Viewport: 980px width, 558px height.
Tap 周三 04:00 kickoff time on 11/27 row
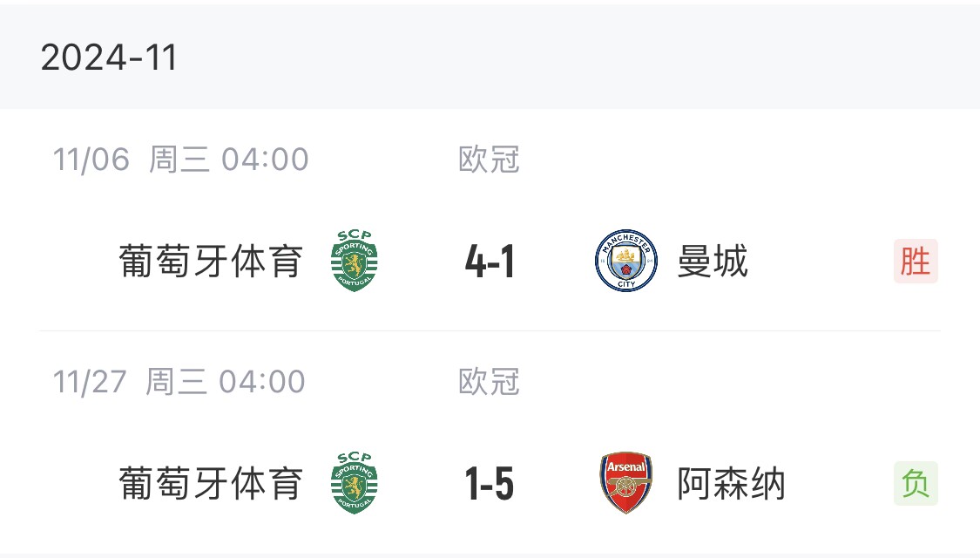click(x=226, y=382)
